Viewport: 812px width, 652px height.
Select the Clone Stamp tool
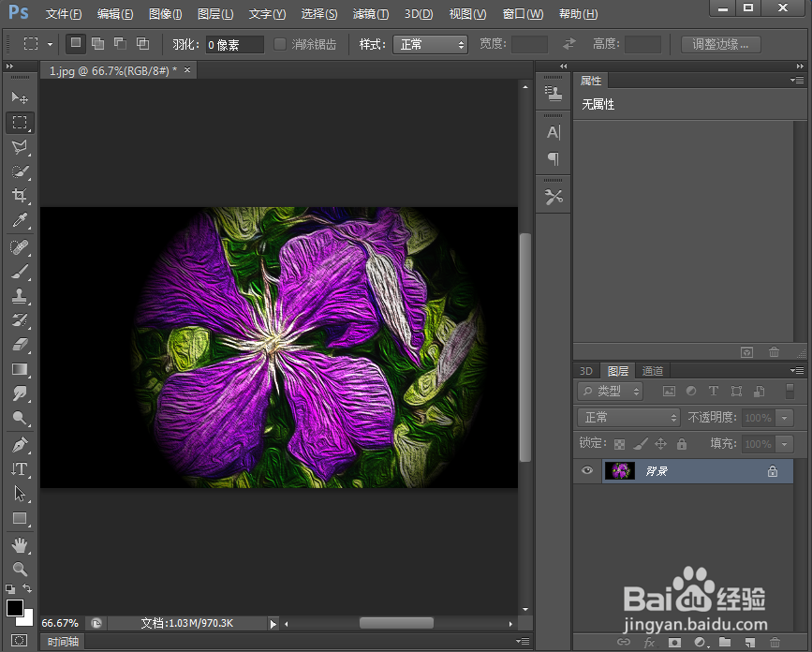point(20,296)
